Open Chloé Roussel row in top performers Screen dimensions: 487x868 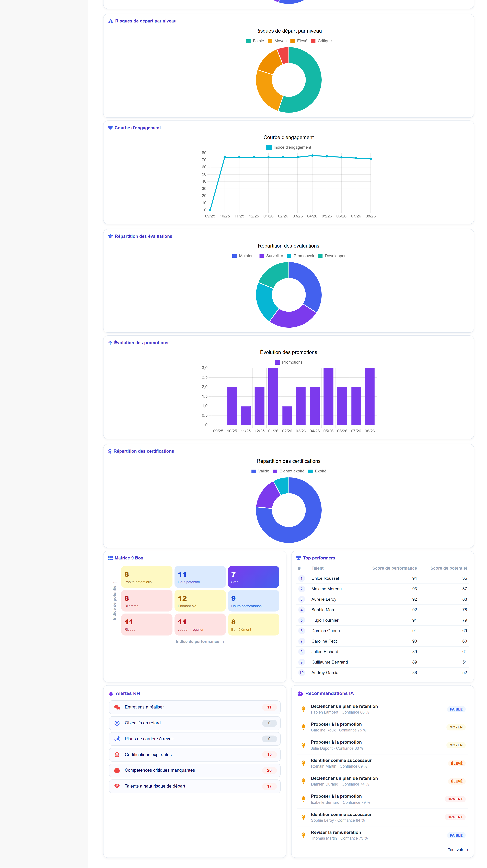coord(382,579)
